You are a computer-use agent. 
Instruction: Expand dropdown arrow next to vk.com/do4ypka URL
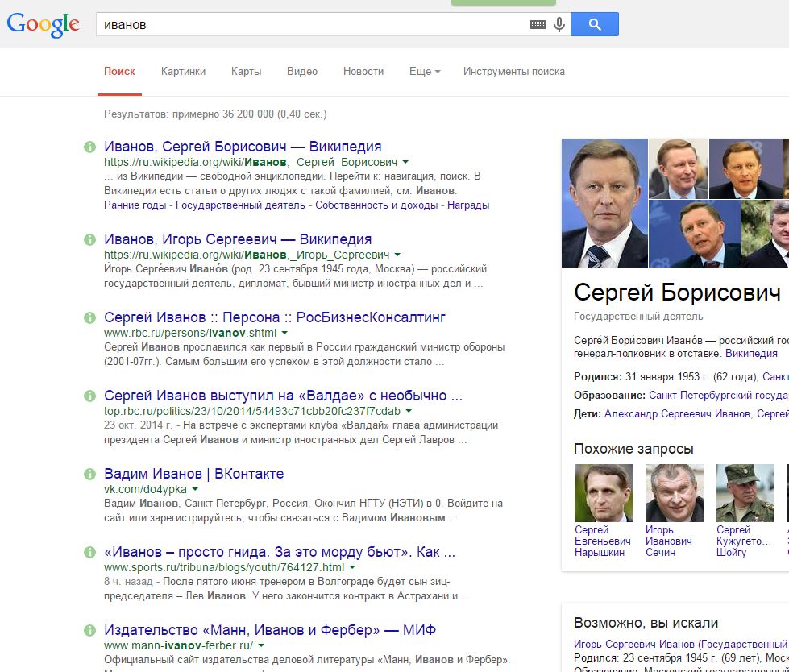click(195, 490)
